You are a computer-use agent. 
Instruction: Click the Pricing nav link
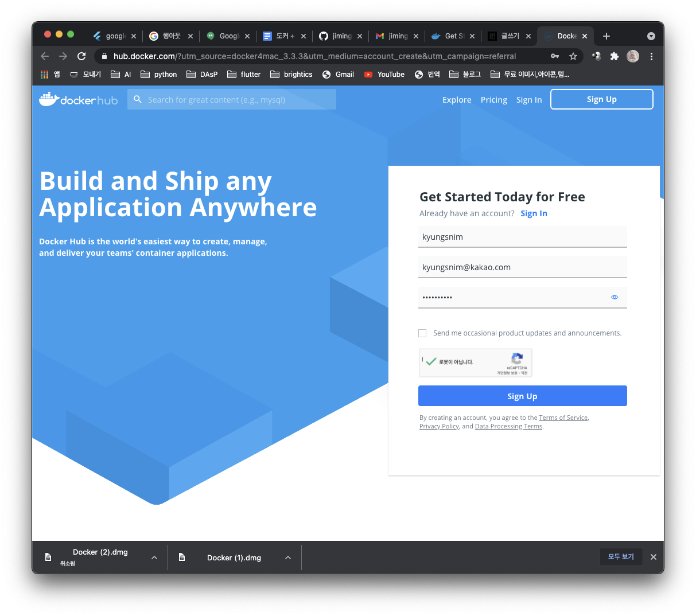point(494,100)
